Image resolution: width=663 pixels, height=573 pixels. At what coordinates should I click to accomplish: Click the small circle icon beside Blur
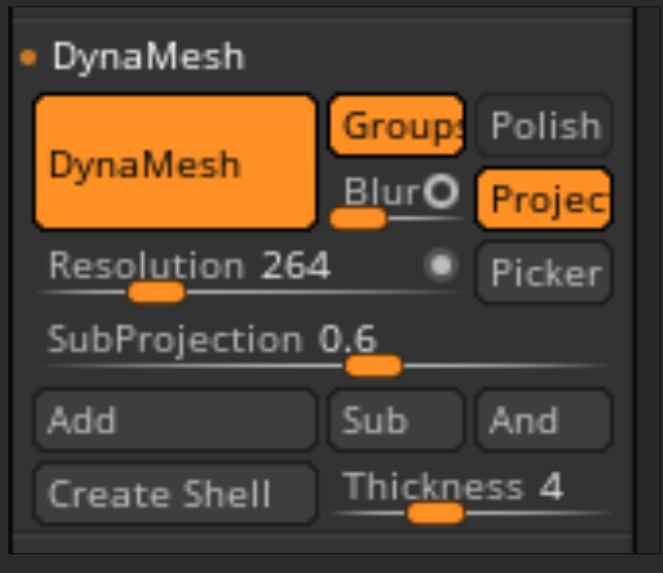tap(440, 191)
